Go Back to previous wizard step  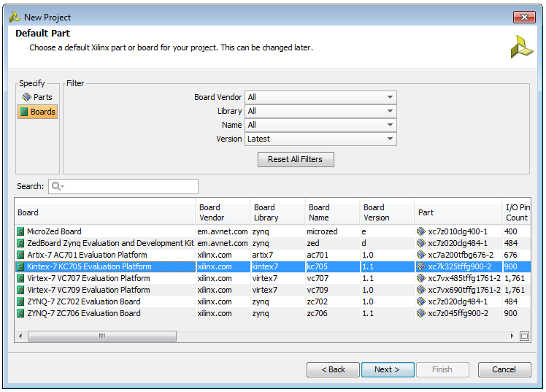click(333, 369)
